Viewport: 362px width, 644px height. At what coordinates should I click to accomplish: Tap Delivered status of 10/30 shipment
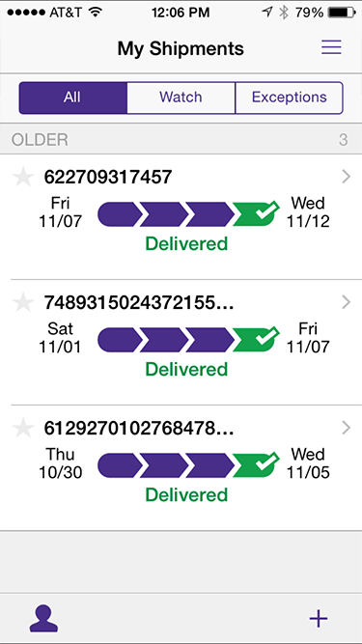click(x=186, y=495)
